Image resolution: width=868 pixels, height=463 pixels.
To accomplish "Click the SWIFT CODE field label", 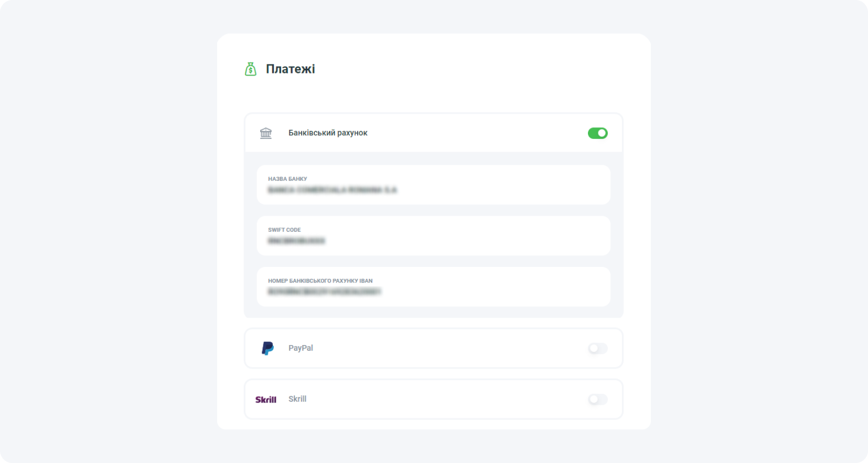I will click(x=284, y=230).
